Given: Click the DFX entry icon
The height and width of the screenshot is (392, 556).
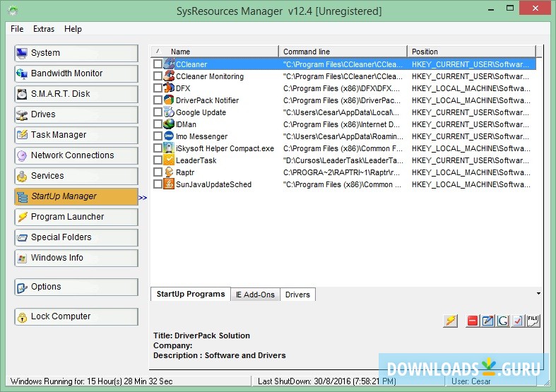Looking at the screenshot, I should [x=169, y=88].
